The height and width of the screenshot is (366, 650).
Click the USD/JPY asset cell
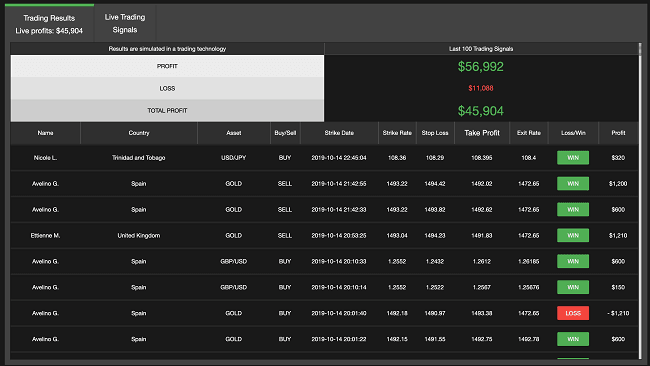click(x=234, y=158)
